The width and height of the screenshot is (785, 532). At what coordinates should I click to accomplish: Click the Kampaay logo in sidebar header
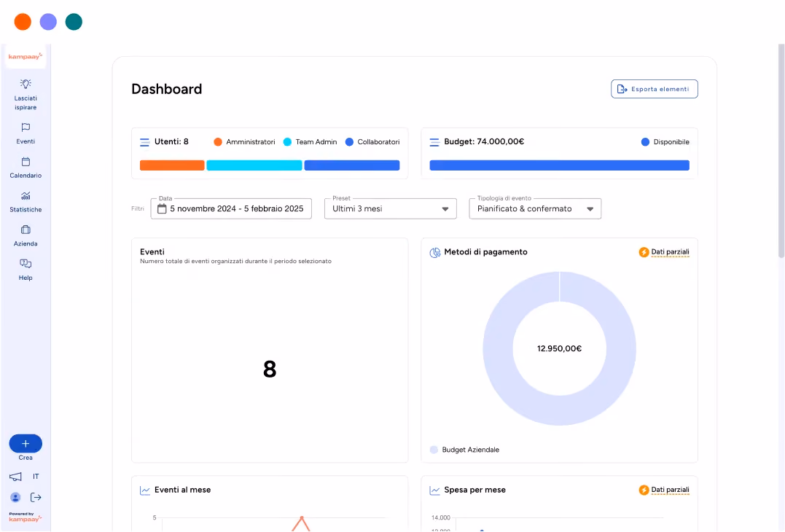click(26, 57)
